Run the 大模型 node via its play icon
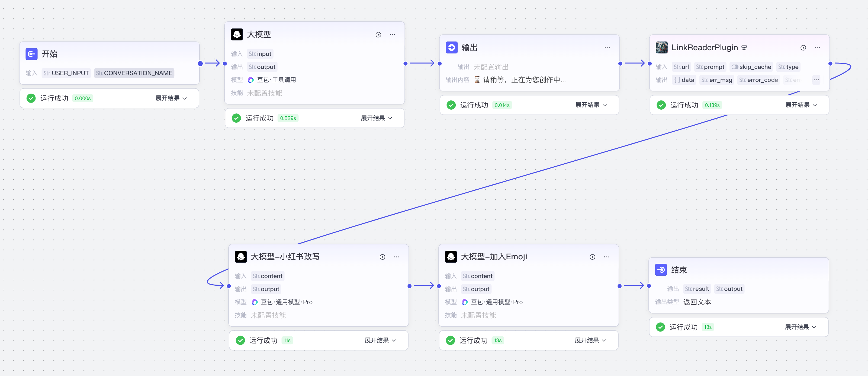Screen dimensions: 868x376 click(378, 34)
